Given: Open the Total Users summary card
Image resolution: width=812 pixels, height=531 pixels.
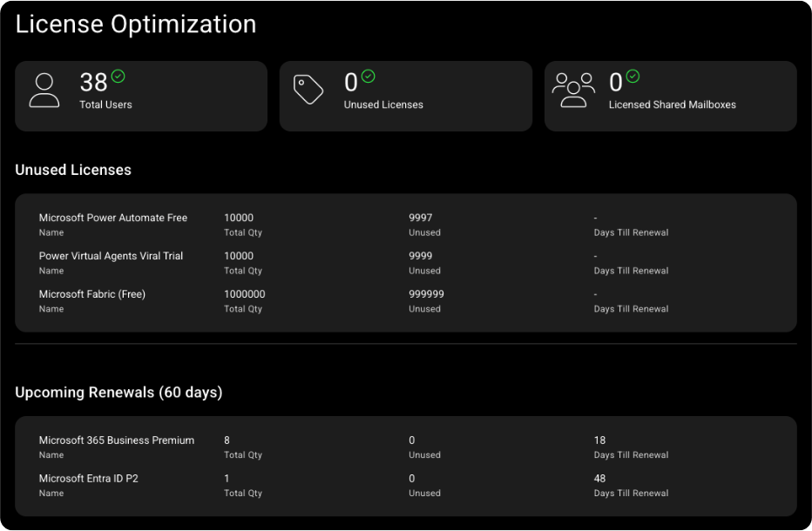Looking at the screenshot, I should tap(141, 96).
